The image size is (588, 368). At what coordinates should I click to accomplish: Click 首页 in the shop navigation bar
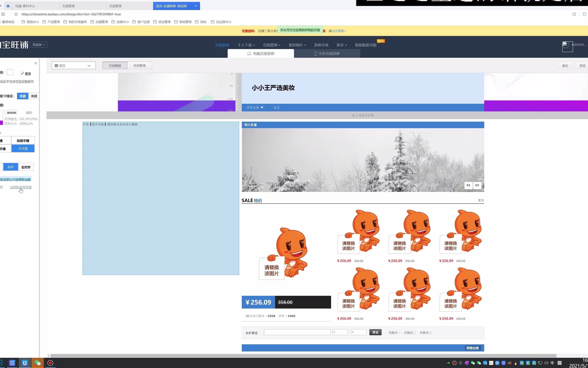[276, 108]
